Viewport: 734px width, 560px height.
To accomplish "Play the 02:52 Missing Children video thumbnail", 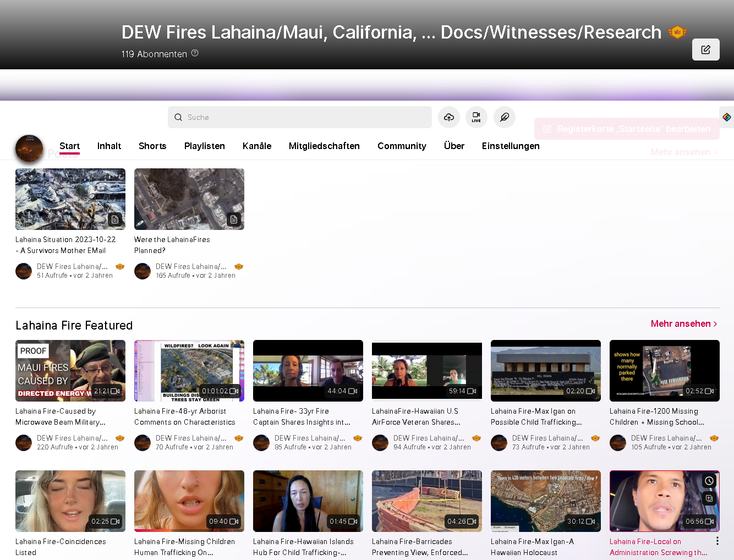I will coord(665,371).
